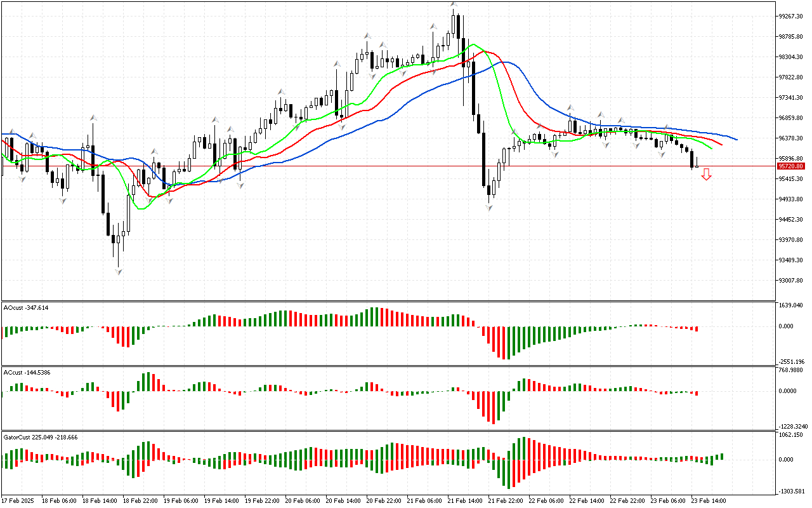This screenshot has width=812, height=508.
Task: Click price axis value 94933.80
Action: pyautogui.click(x=791, y=199)
